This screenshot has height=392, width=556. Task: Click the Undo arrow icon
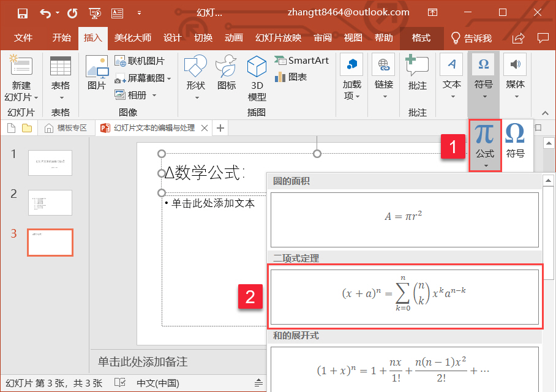(45, 12)
